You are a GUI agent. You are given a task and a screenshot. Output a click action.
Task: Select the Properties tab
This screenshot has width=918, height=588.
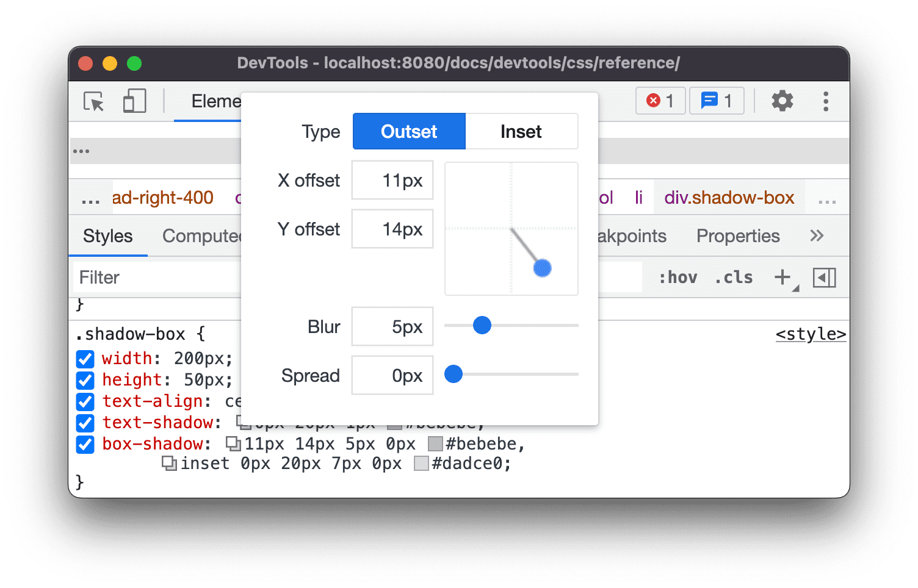(x=737, y=236)
